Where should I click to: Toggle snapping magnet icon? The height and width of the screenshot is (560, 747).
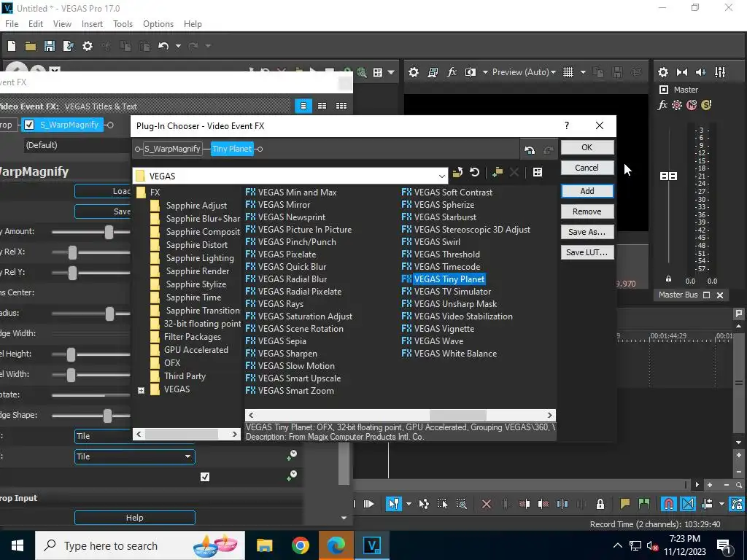tap(668, 504)
